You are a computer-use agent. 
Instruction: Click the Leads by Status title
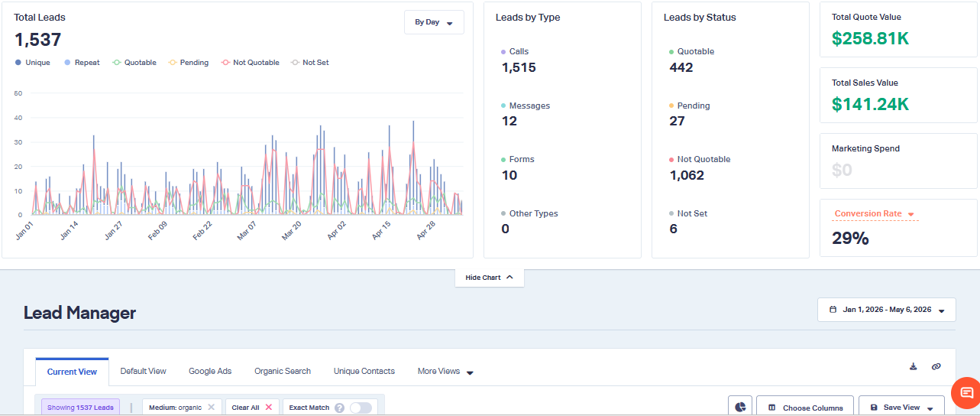click(x=700, y=18)
